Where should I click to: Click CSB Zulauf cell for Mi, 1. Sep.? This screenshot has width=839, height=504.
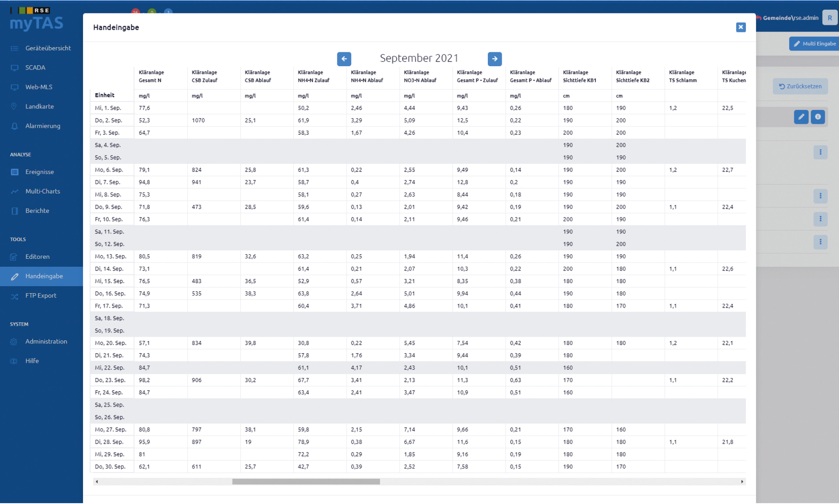pyautogui.click(x=214, y=108)
